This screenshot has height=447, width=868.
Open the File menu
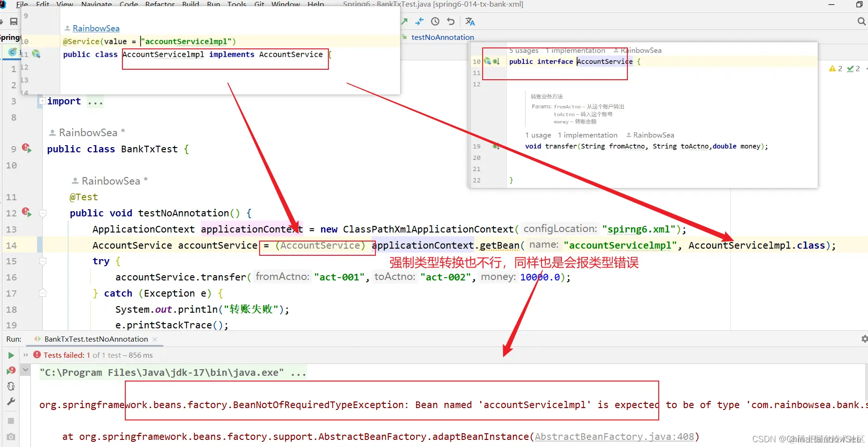[x=22, y=4]
